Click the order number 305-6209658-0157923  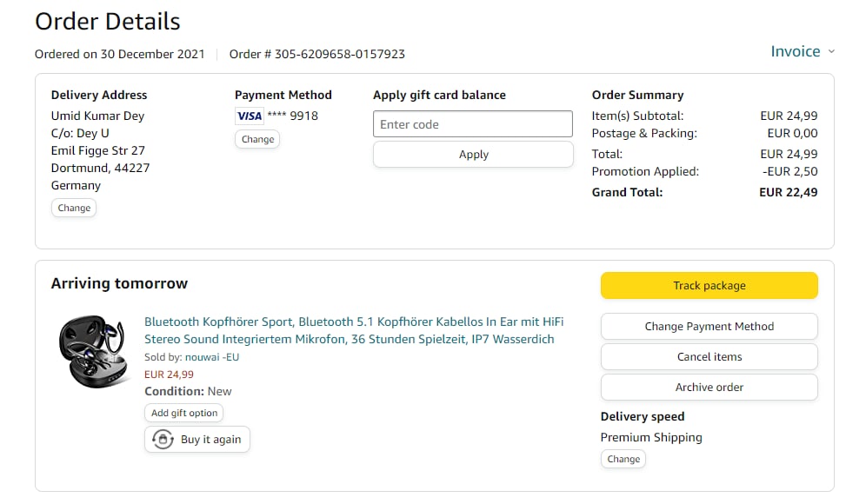339,54
